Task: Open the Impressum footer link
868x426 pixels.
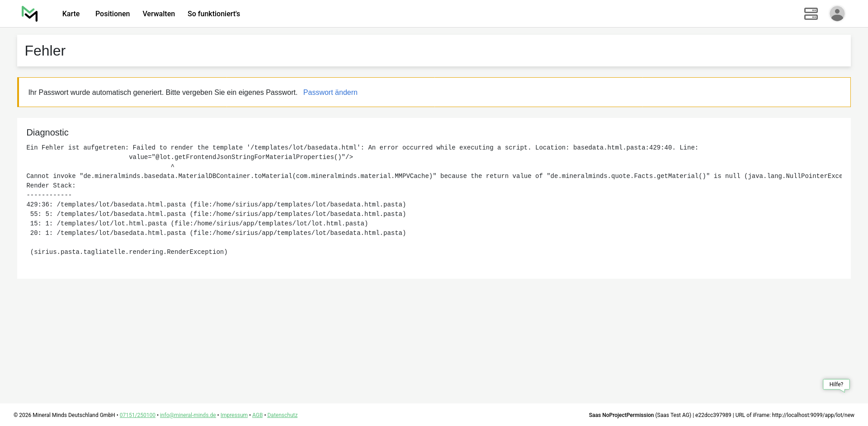Action: click(x=234, y=415)
